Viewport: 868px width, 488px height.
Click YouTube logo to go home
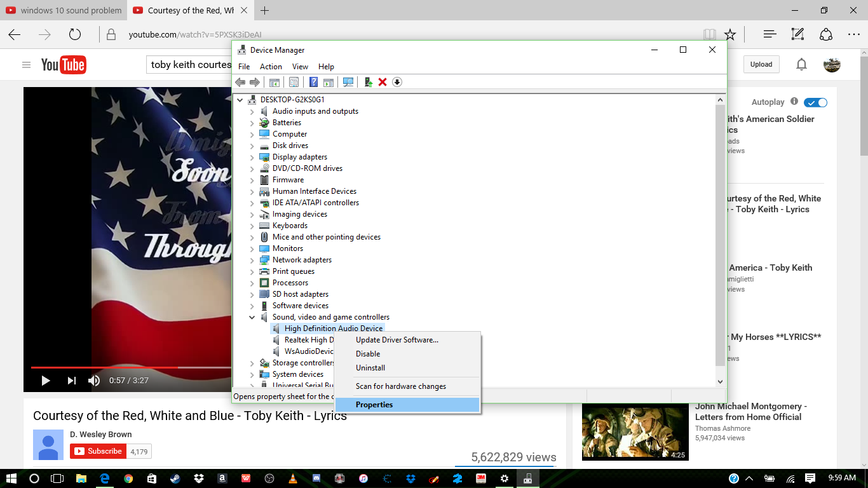[64, 64]
